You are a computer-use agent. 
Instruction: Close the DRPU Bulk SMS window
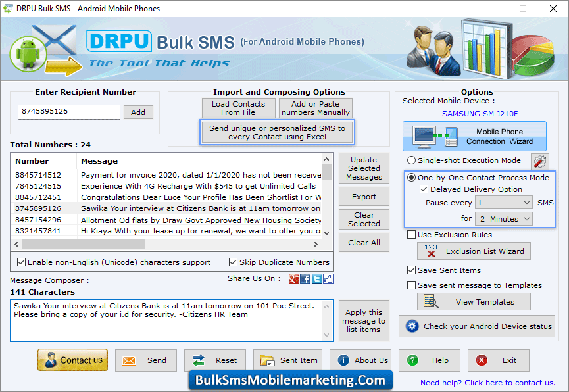pyautogui.click(x=553, y=9)
